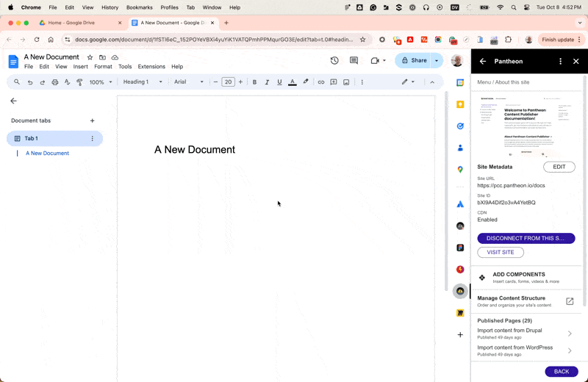Print the document
588x382 pixels.
54,82
